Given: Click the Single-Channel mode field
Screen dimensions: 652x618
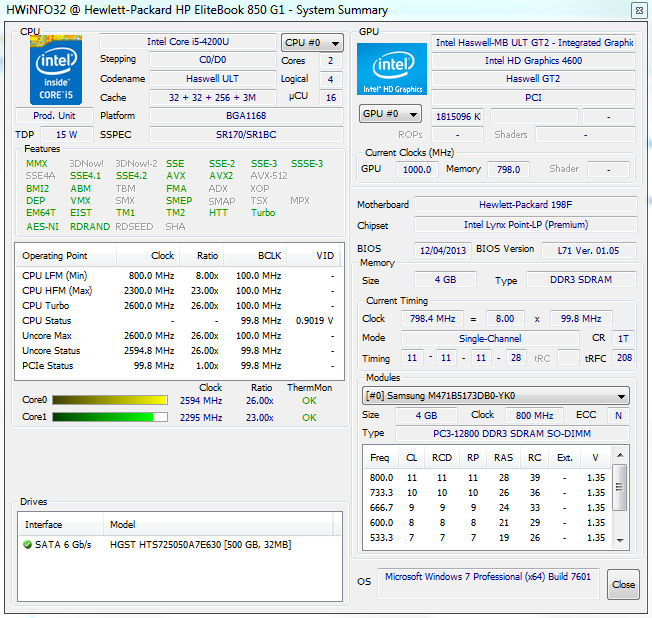Looking at the screenshot, I should click(490, 339).
